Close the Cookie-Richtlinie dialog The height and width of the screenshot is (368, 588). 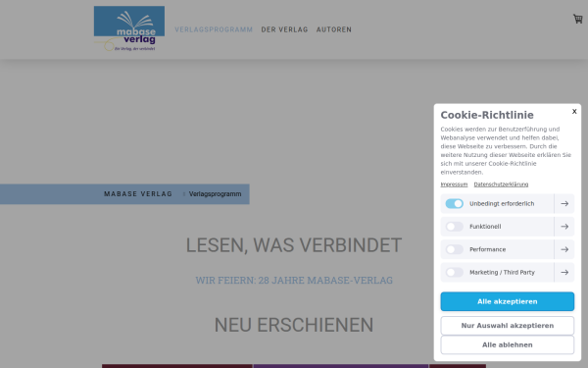(x=574, y=111)
